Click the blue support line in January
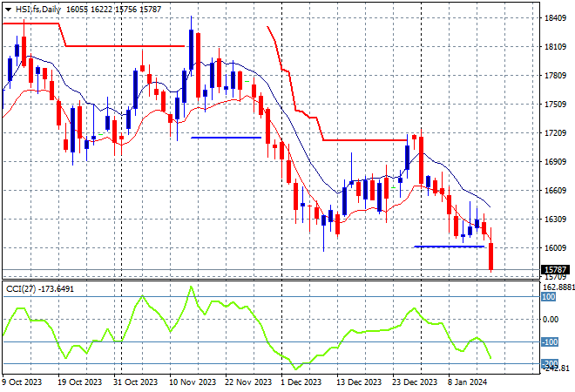The height and width of the screenshot is (392, 575). coord(449,247)
